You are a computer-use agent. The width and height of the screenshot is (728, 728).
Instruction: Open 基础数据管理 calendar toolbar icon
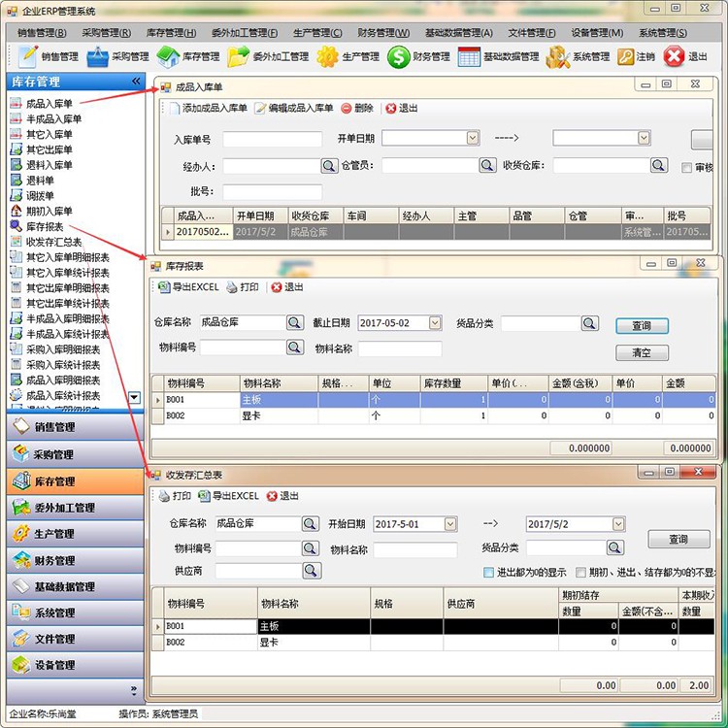coord(469,56)
